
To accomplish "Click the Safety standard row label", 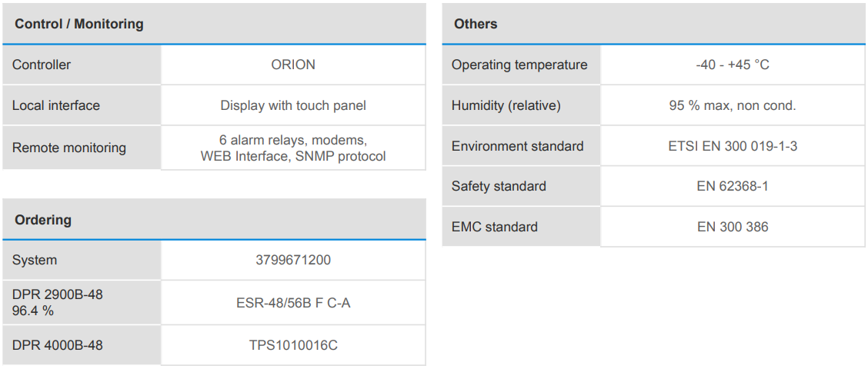I will 499,186.
